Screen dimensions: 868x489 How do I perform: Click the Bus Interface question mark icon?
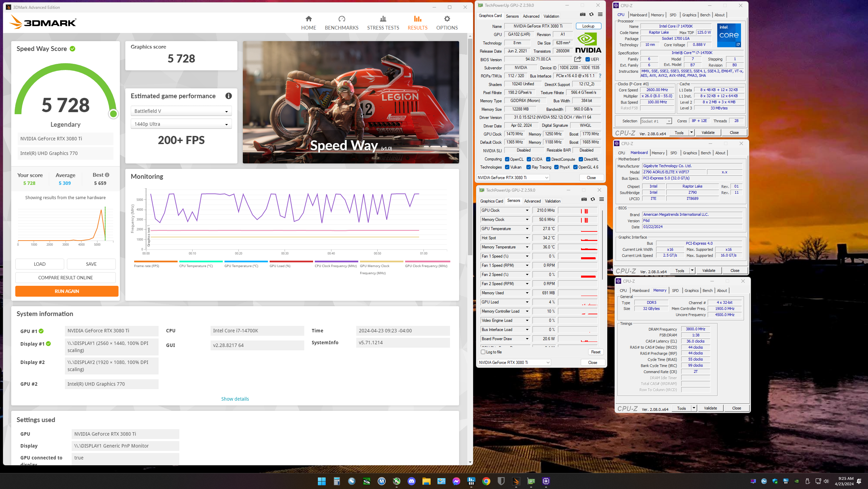600,76
